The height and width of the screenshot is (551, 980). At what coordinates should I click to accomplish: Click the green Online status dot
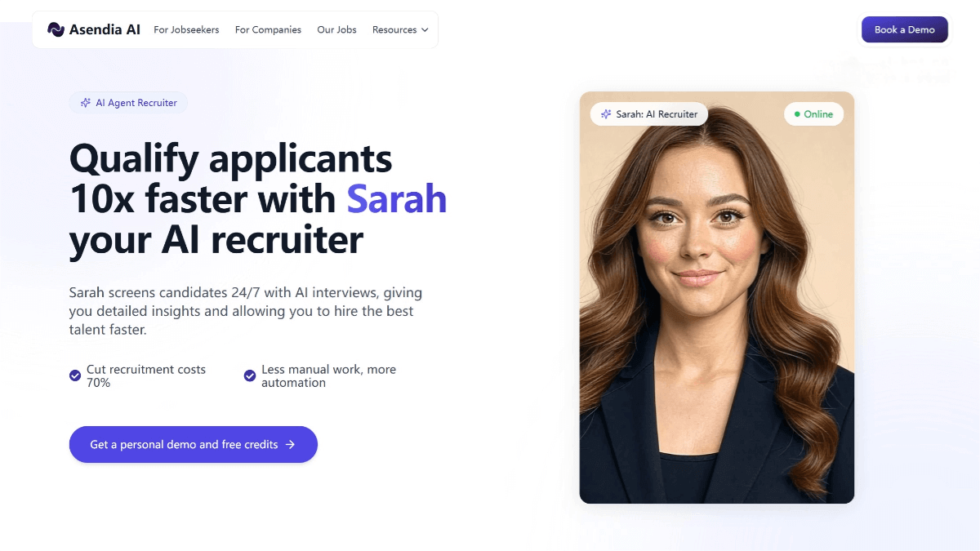point(797,114)
